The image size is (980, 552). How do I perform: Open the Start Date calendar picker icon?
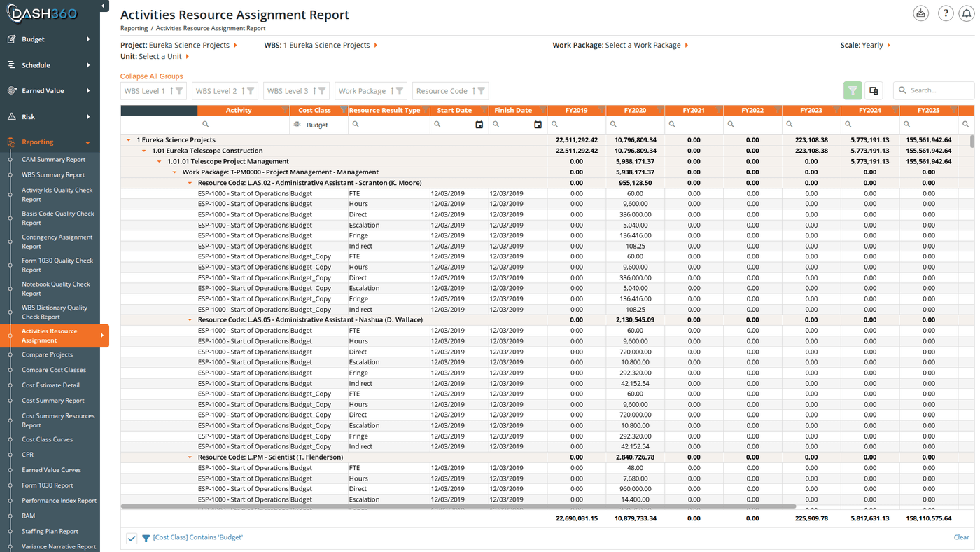(479, 125)
